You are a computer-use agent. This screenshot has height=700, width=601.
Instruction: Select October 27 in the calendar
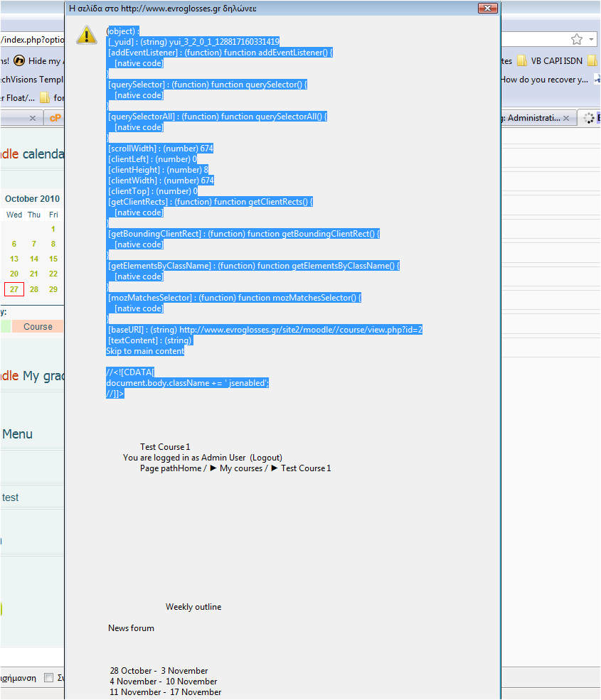tap(14, 289)
